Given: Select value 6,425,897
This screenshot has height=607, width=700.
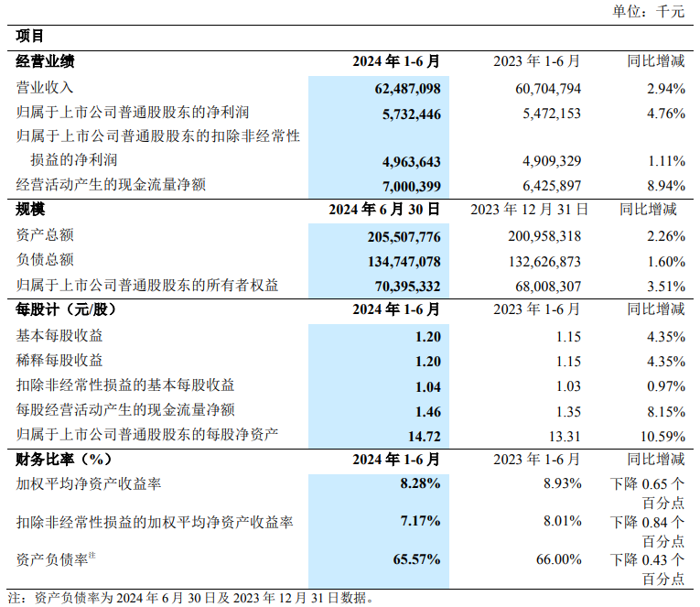Looking at the screenshot, I should point(552,185).
